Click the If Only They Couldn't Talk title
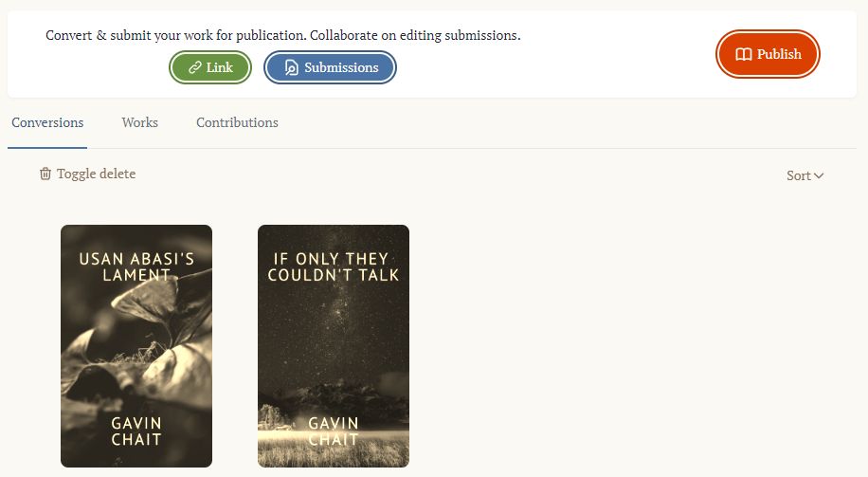 pyautogui.click(x=334, y=266)
